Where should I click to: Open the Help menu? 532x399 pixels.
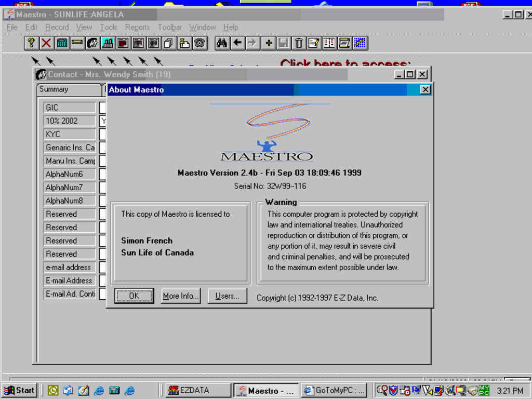(230, 27)
